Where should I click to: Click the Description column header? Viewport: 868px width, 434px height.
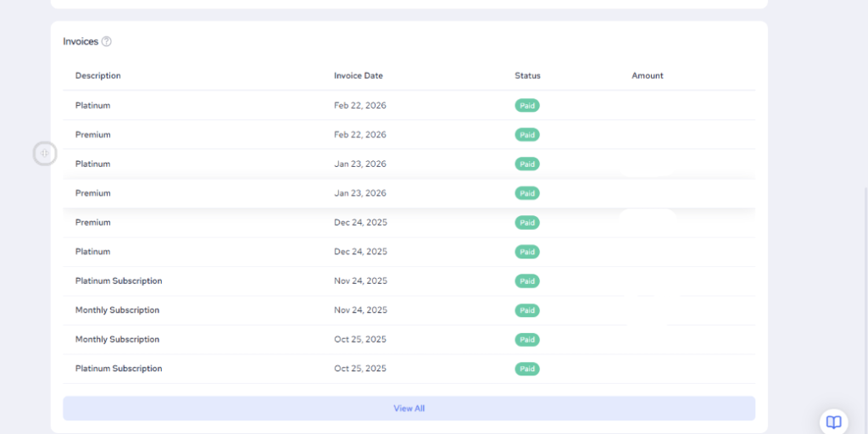tap(97, 75)
